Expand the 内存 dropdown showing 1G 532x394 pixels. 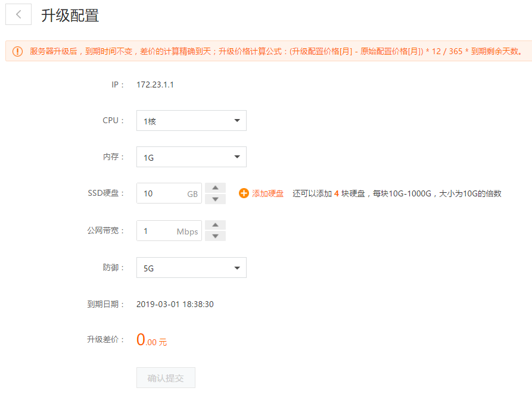point(191,157)
